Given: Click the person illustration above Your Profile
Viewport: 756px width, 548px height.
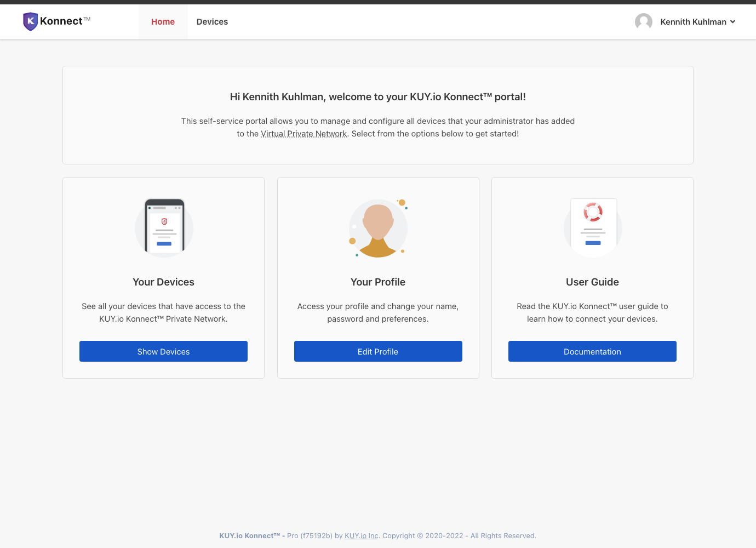Looking at the screenshot, I should 379,228.
